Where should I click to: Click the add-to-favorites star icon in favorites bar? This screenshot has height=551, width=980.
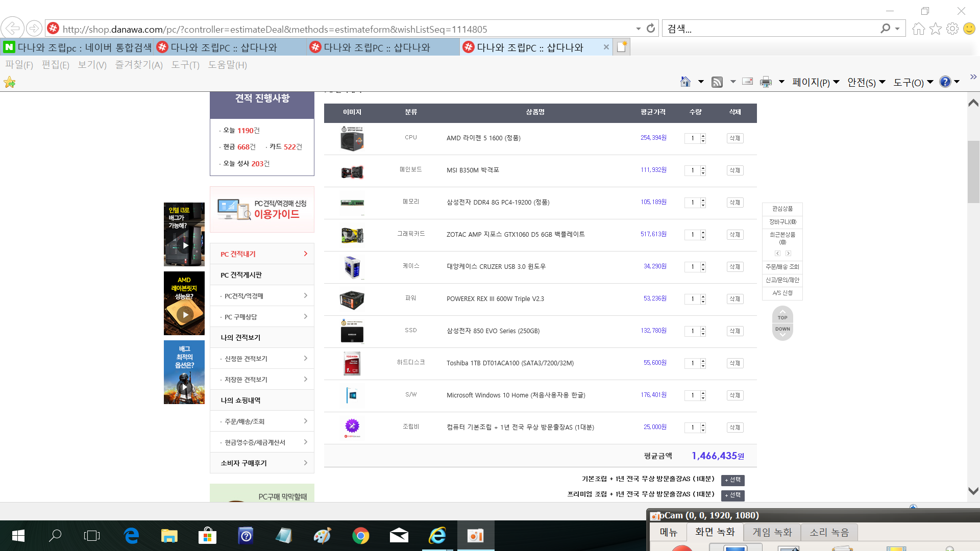[x=10, y=82]
